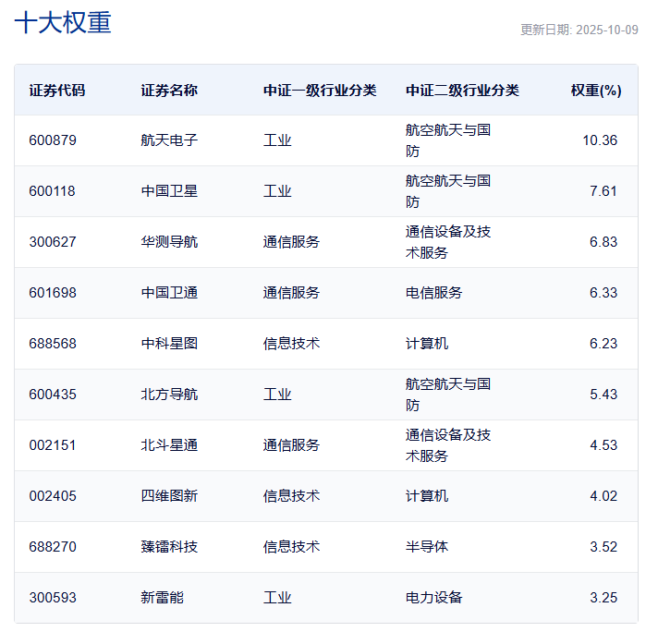Open the 华测导航 entry
Viewport: 658px width, 644px height.
tap(169, 242)
